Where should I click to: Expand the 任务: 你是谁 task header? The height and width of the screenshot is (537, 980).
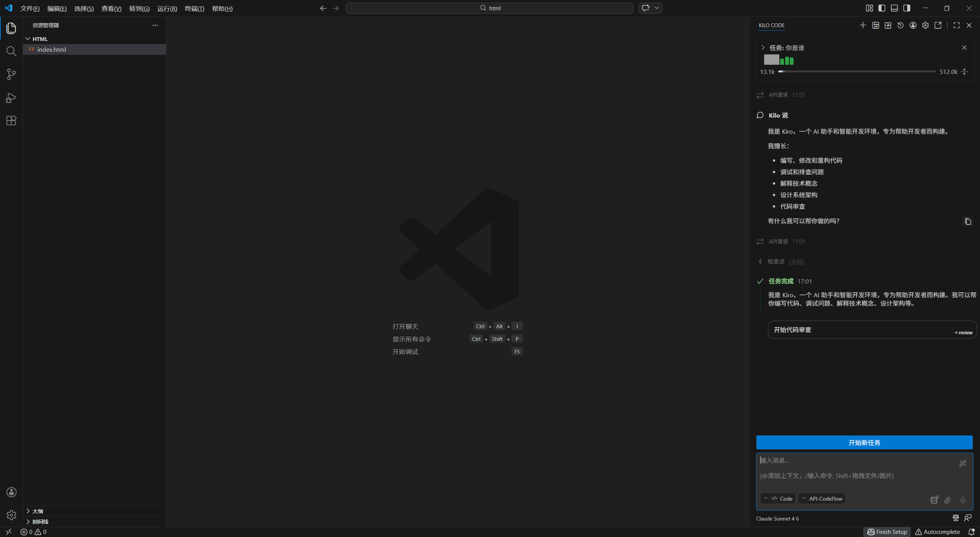click(x=763, y=48)
